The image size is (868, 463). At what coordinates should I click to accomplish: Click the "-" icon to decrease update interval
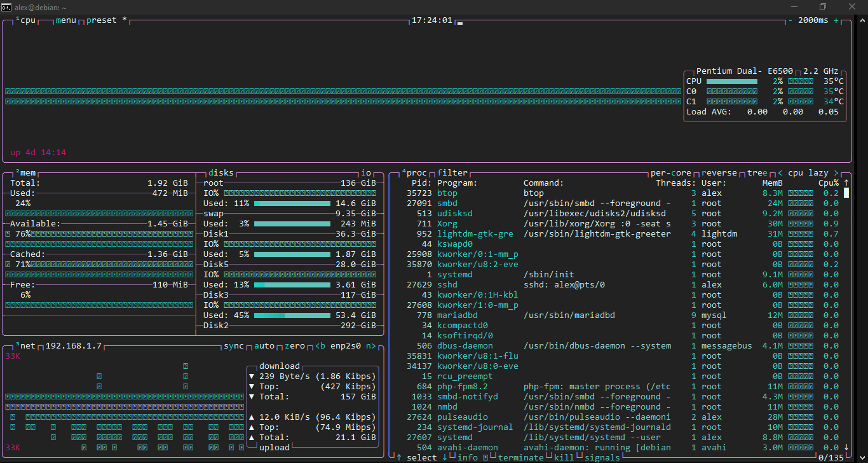coord(792,20)
